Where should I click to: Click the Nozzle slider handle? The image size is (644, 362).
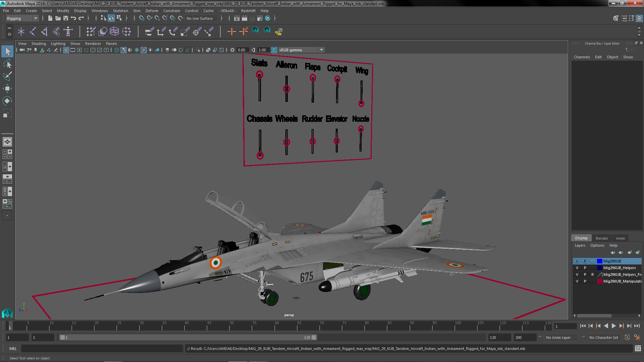(361, 129)
